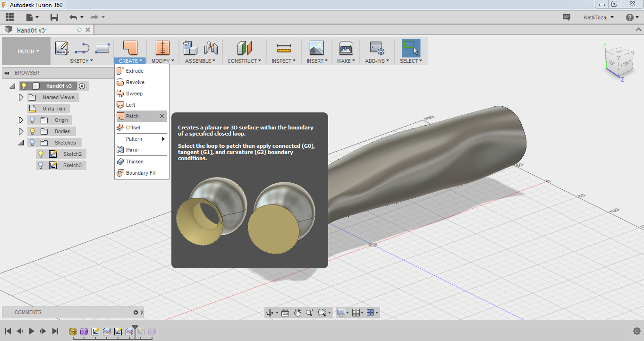Viewport: 644px width, 341px height.
Task: Click the Joint assemble icon
Action: pyautogui.click(x=211, y=48)
